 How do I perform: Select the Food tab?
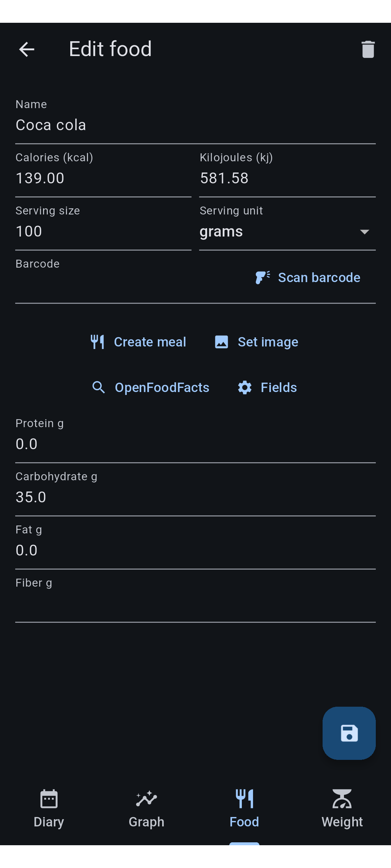[x=244, y=809]
